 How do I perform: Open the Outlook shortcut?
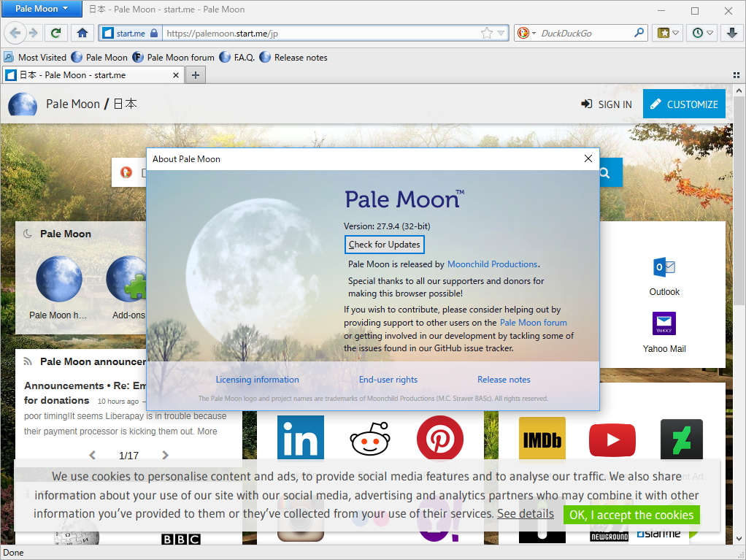(x=664, y=269)
